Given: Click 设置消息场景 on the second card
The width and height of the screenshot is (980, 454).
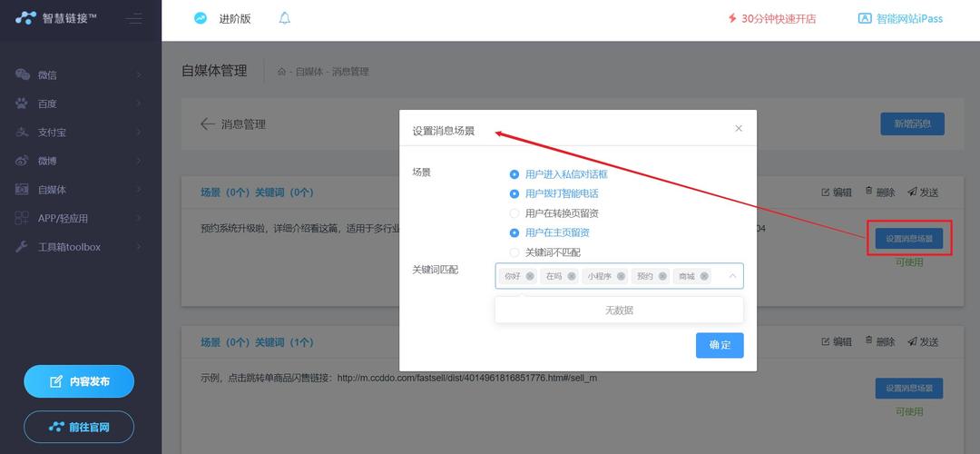Looking at the screenshot, I should (x=908, y=389).
